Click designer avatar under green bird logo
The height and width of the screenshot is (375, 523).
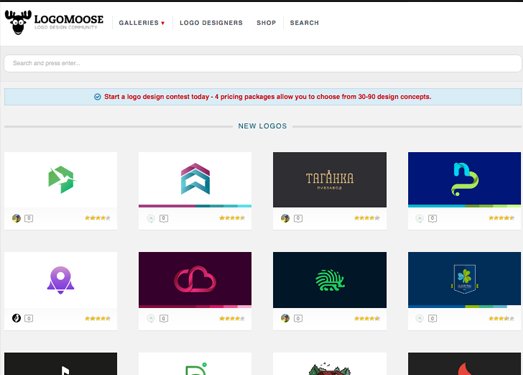(16, 218)
